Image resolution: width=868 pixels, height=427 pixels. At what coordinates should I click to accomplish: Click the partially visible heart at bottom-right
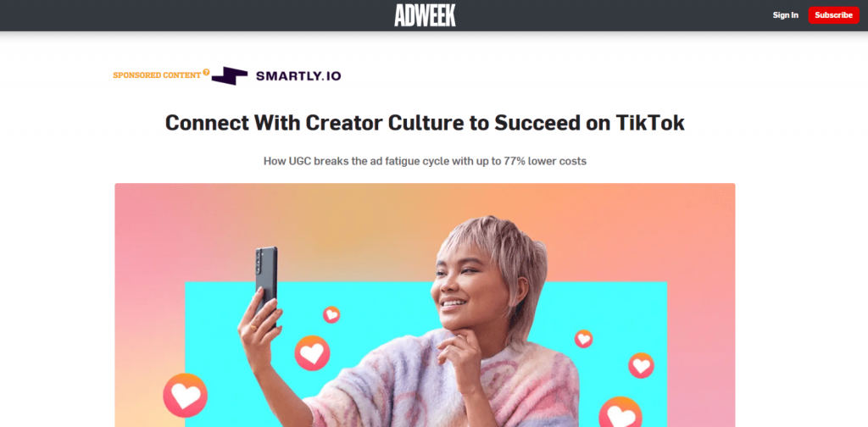[x=620, y=412]
